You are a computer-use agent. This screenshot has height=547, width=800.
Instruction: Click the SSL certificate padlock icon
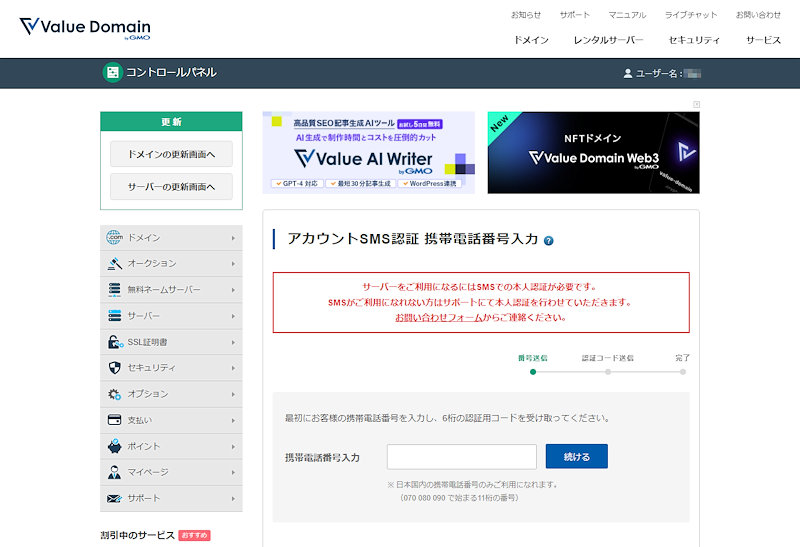[x=114, y=342]
